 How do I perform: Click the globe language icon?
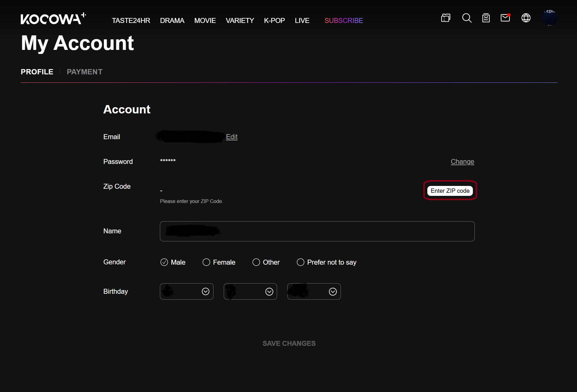[x=526, y=18]
